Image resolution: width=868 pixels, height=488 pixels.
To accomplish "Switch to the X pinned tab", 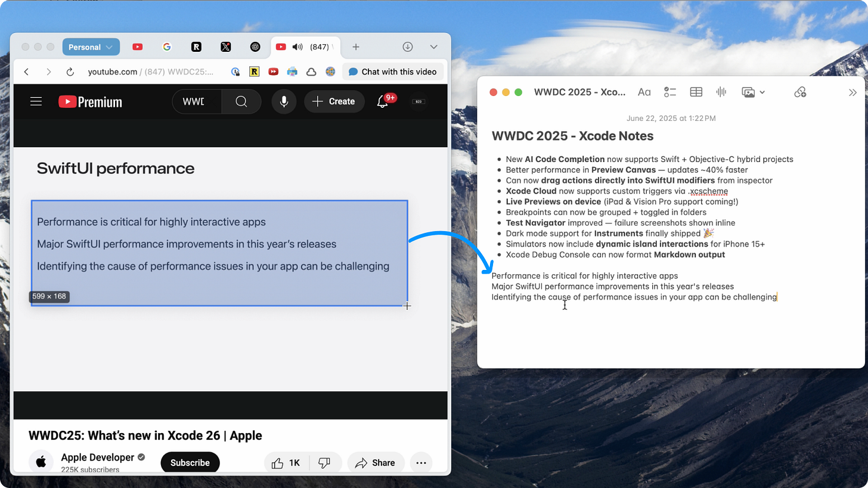I will coord(225,47).
